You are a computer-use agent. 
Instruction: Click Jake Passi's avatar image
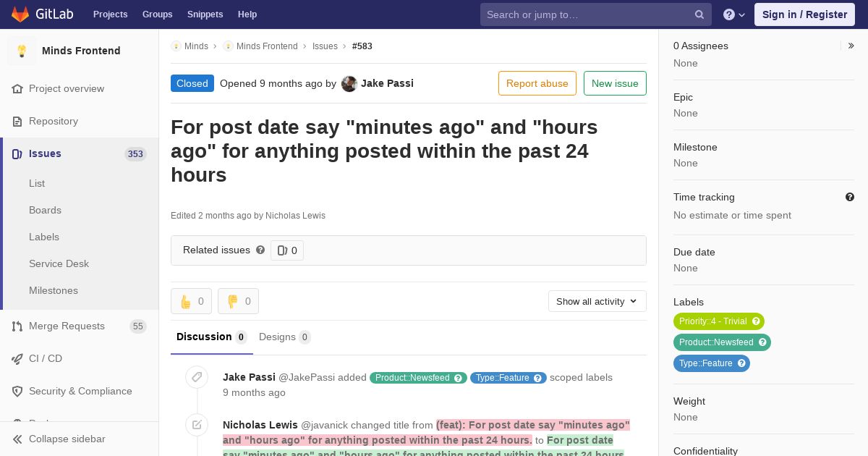tap(349, 83)
